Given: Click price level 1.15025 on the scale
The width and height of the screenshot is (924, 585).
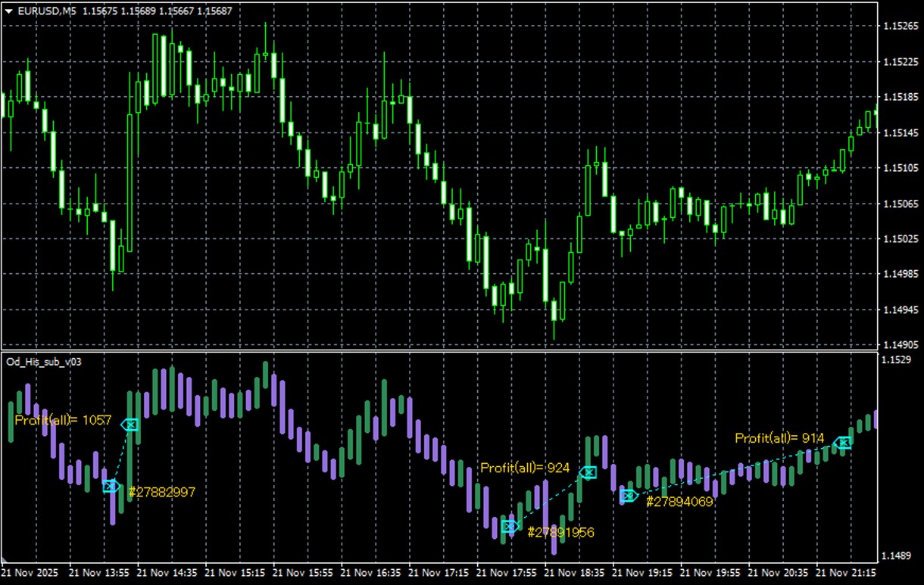Looking at the screenshot, I should click(901, 240).
